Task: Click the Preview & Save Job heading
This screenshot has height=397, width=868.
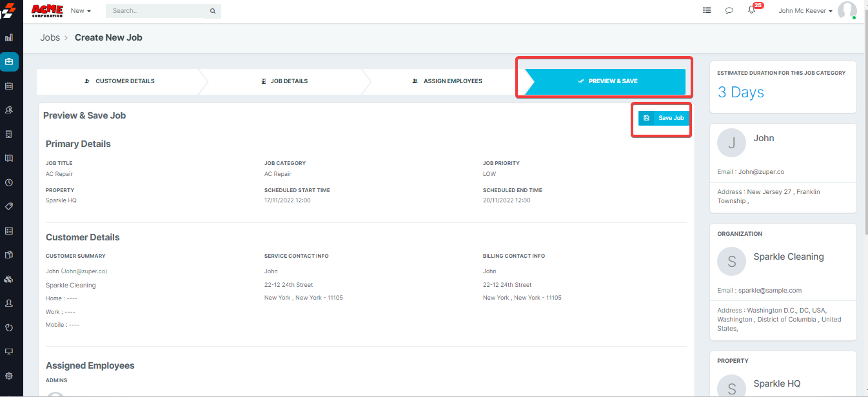Action: [84, 115]
